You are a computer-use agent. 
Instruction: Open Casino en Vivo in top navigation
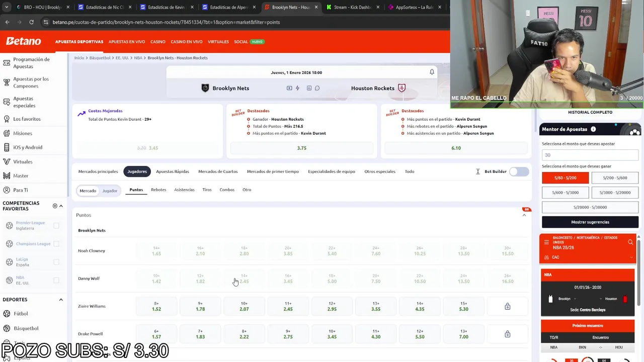click(x=187, y=42)
